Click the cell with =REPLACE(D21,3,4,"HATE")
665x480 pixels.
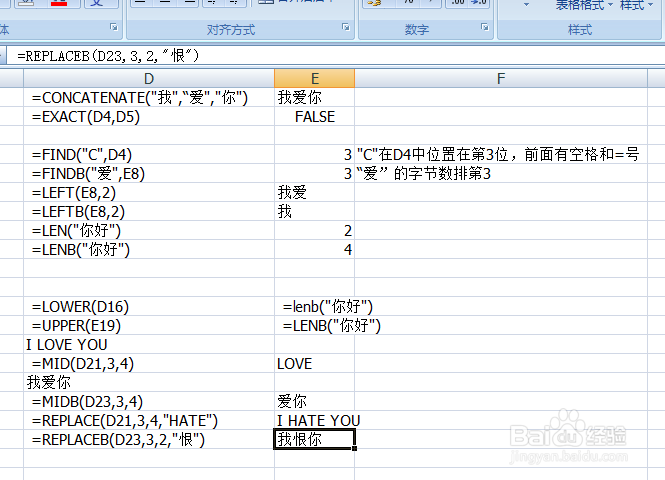tap(149, 421)
